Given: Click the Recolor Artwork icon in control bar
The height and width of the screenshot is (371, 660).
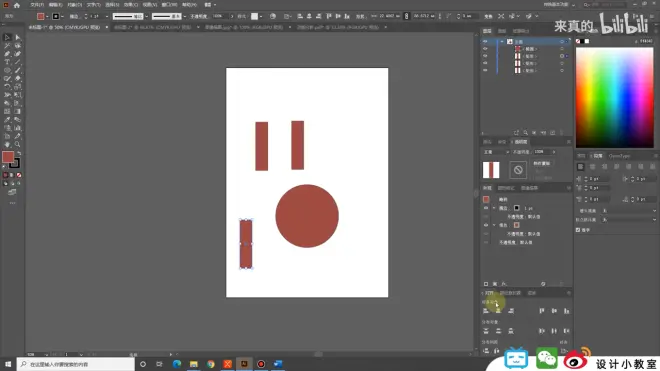Looking at the screenshot, I should point(273,16).
